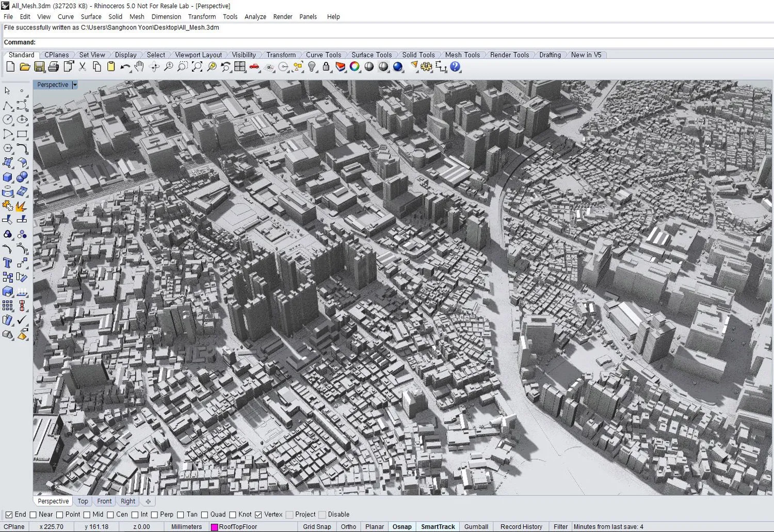Open the RooftopFloor layer selector
Image resolution: width=774 pixels, height=532 pixels.
coord(238,527)
